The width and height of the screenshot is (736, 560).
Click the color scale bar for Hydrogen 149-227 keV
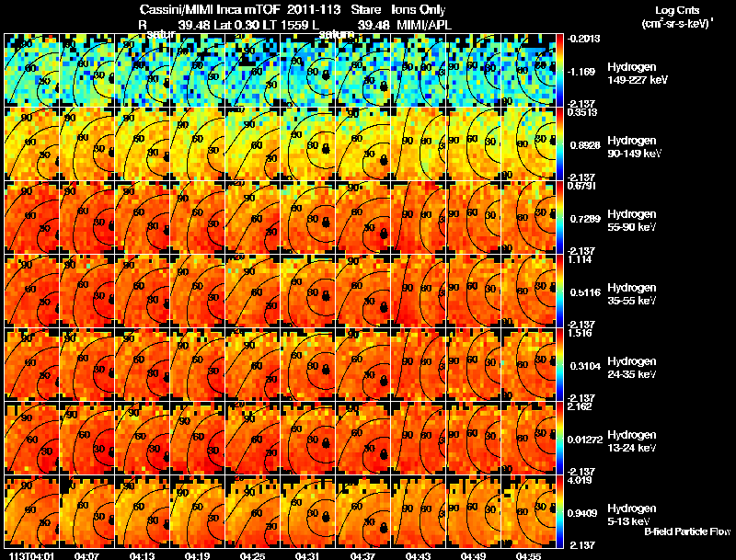pyautogui.click(x=559, y=71)
